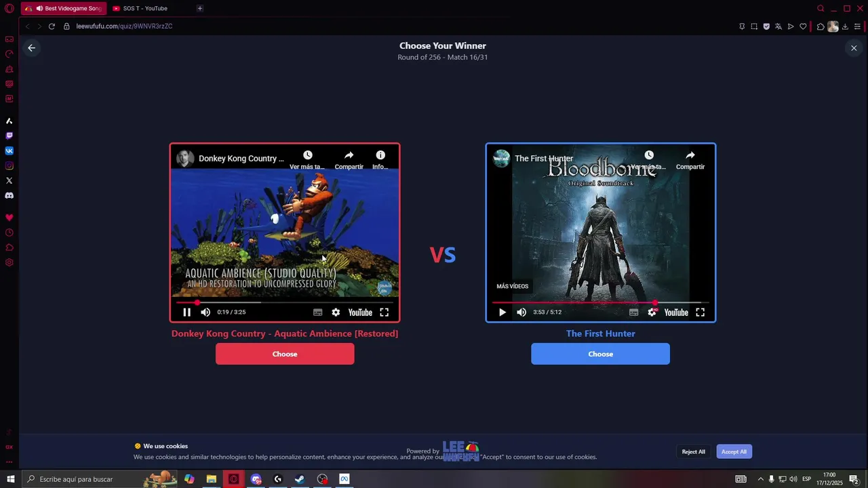Open settings gear on The First Hunter video

[x=652, y=312]
